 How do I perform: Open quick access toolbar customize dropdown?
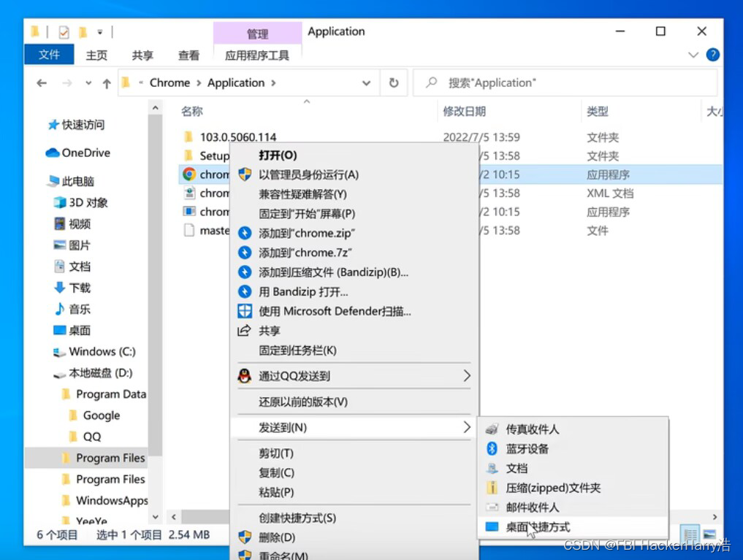(x=100, y=32)
